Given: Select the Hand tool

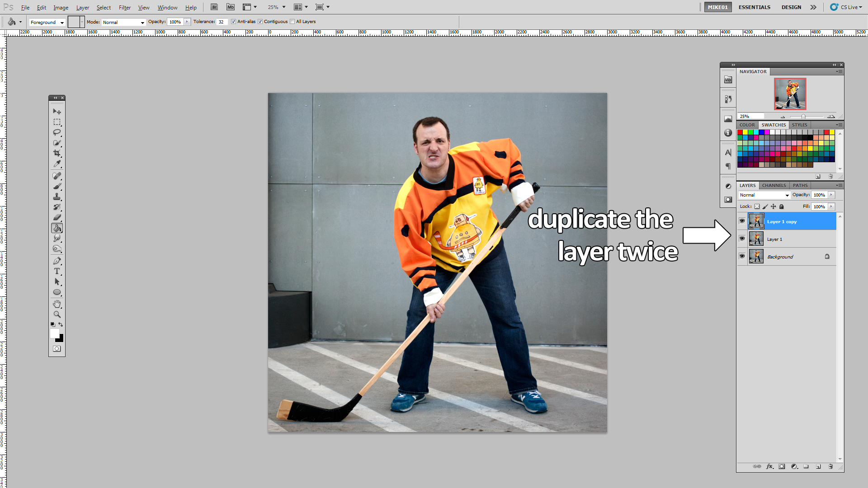Looking at the screenshot, I should (57, 304).
